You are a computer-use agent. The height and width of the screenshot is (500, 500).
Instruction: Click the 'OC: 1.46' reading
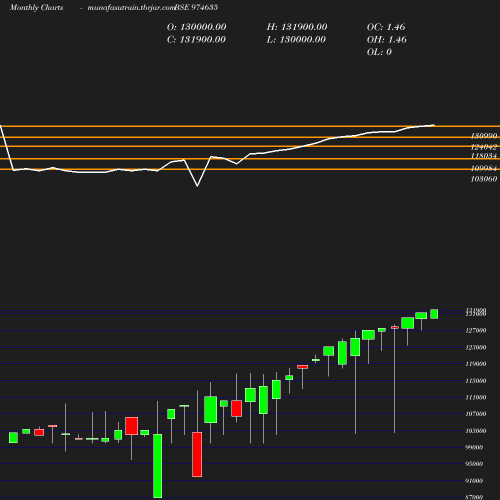(386, 27)
